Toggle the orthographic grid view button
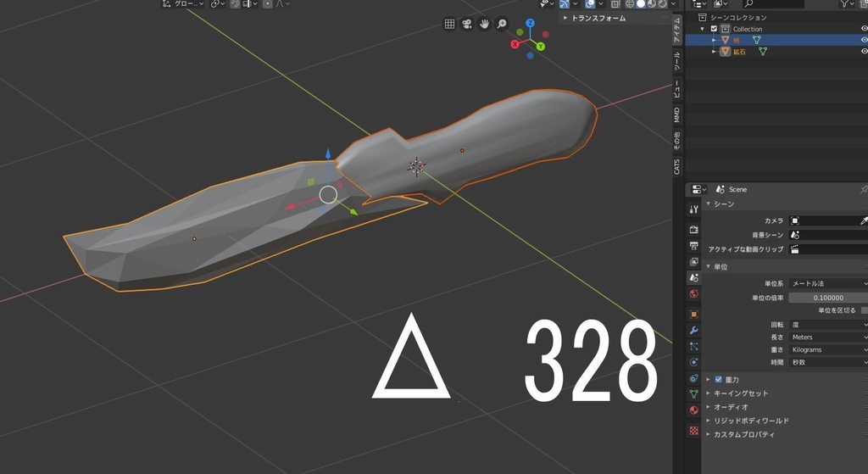 coord(449,24)
